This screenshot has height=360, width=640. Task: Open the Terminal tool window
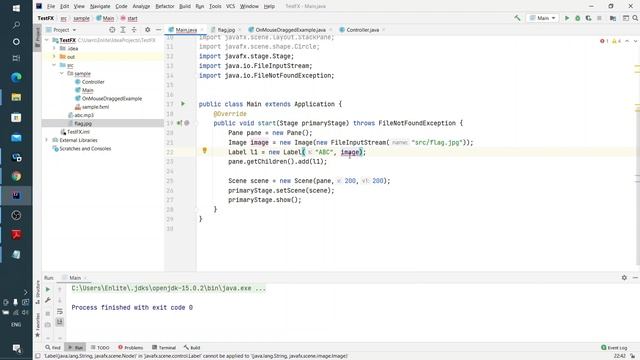coord(164,348)
